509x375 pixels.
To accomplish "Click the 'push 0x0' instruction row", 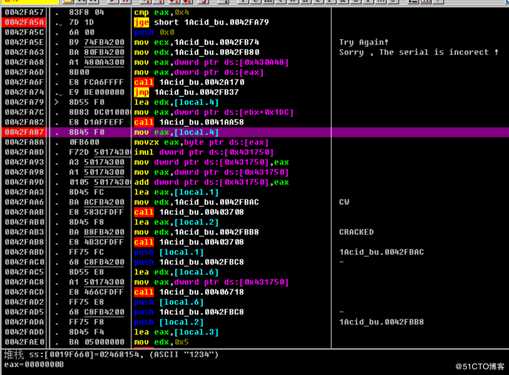I will point(153,32).
